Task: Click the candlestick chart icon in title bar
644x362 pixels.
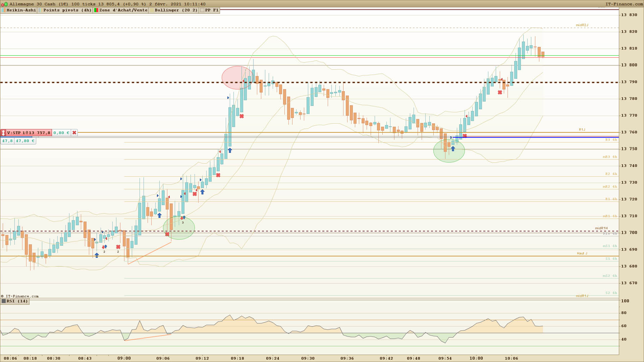Action: click(x=4, y=4)
